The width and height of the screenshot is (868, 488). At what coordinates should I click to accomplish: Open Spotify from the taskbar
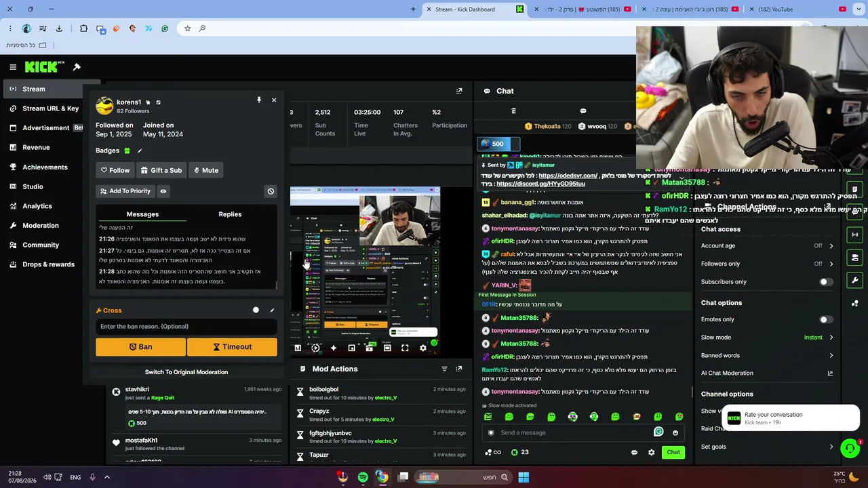tap(363, 477)
